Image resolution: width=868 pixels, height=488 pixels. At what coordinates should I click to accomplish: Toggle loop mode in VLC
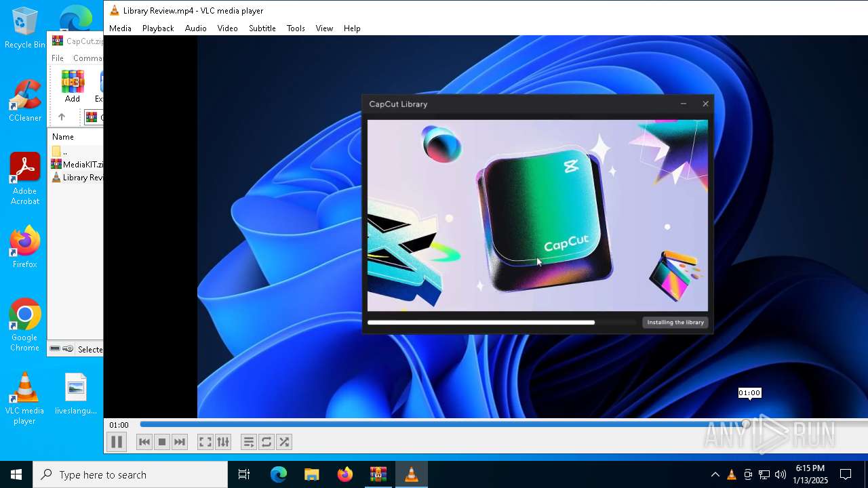(x=267, y=442)
